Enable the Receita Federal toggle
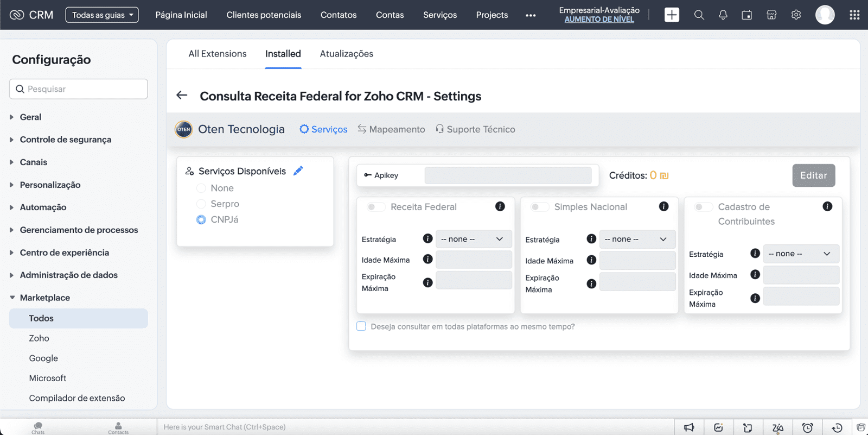 click(375, 207)
